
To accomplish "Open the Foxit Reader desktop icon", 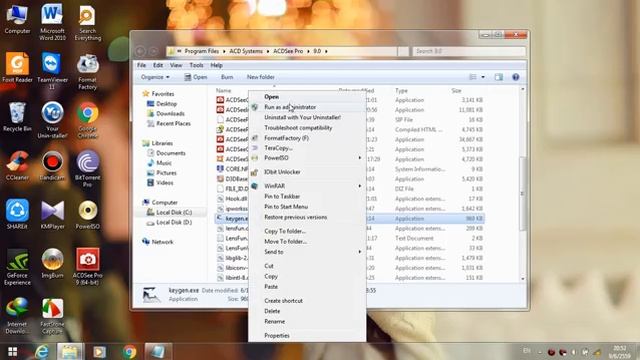I will click(17, 67).
